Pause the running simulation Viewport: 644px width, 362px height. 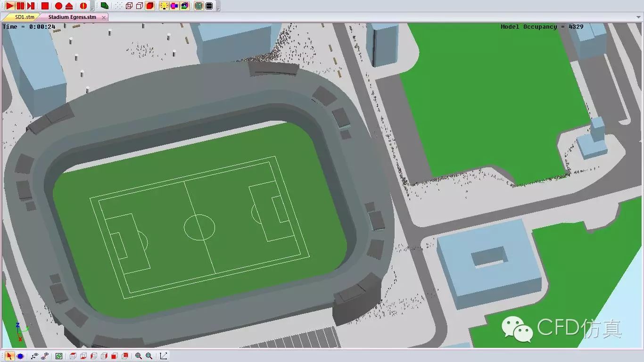tap(20, 6)
